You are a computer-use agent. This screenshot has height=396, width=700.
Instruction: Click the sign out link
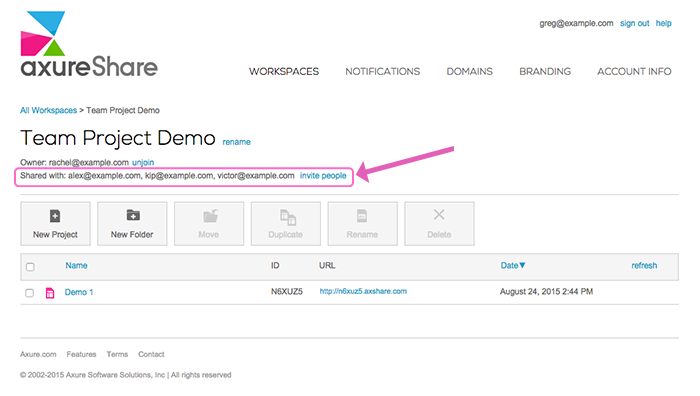coord(634,23)
